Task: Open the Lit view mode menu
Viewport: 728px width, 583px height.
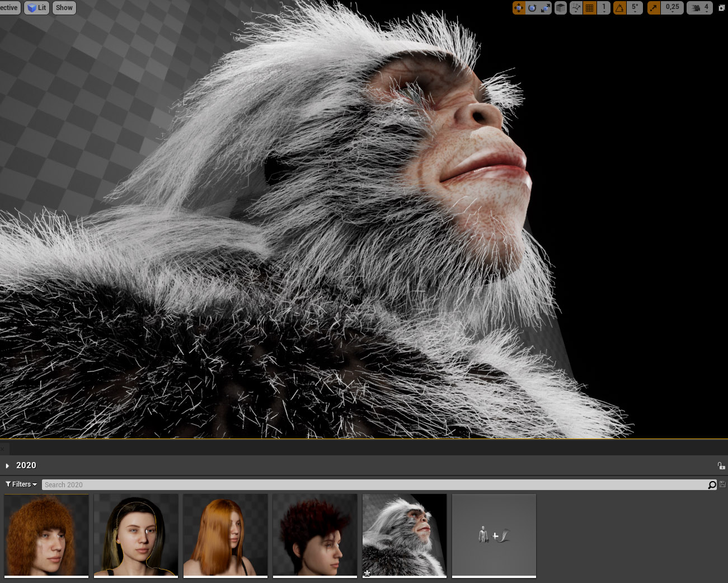Action: pyautogui.click(x=37, y=8)
